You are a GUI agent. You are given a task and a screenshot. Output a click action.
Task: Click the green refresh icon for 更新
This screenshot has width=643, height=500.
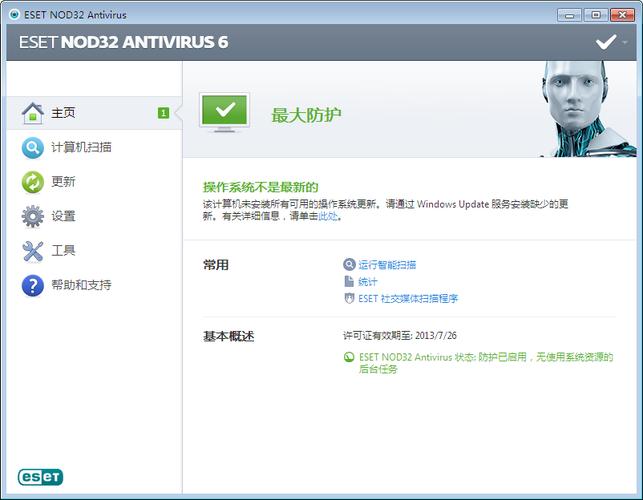pyautogui.click(x=33, y=182)
